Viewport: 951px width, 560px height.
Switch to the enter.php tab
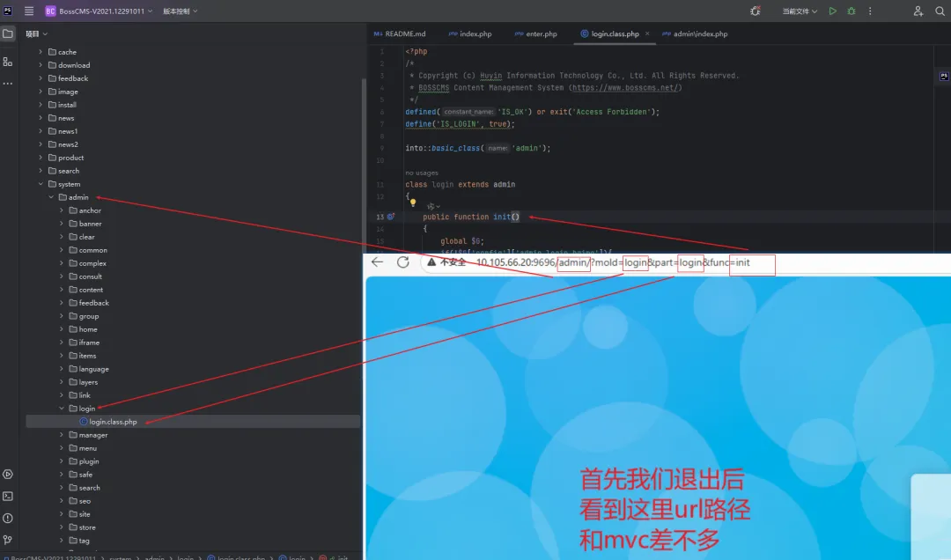[x=535, y=34]
